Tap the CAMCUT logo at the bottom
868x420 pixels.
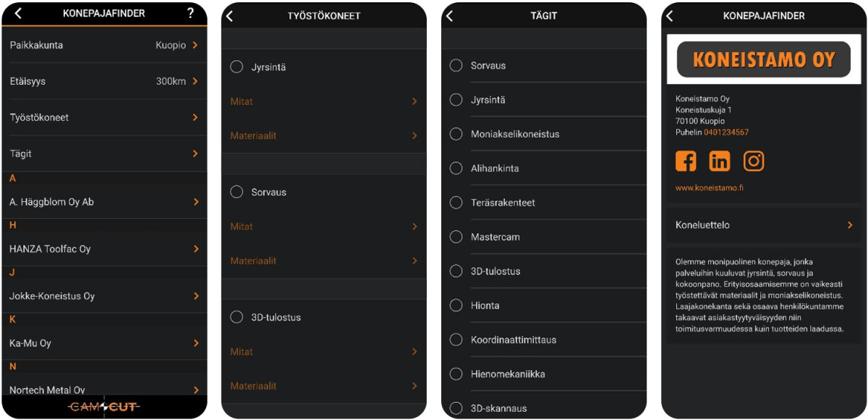(x=104, y=407)
